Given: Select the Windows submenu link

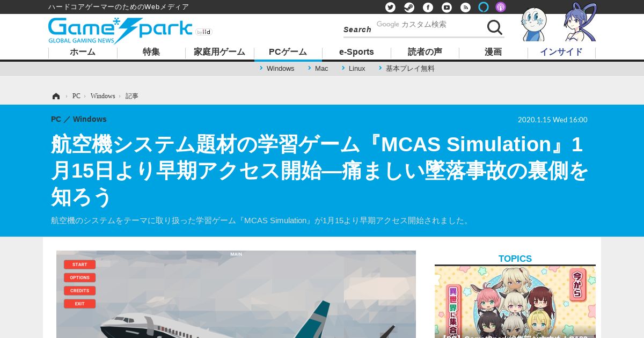Looking at the screenshot, I should (280, 69).
